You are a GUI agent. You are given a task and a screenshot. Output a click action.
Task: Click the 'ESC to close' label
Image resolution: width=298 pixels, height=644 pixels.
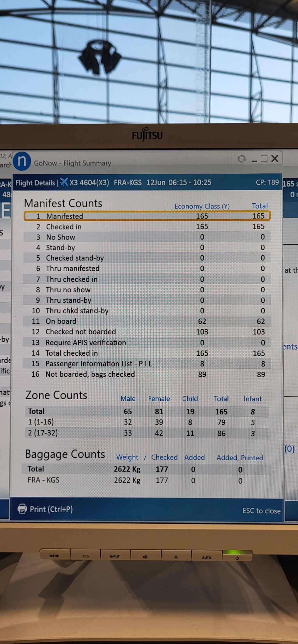(261, 511)
